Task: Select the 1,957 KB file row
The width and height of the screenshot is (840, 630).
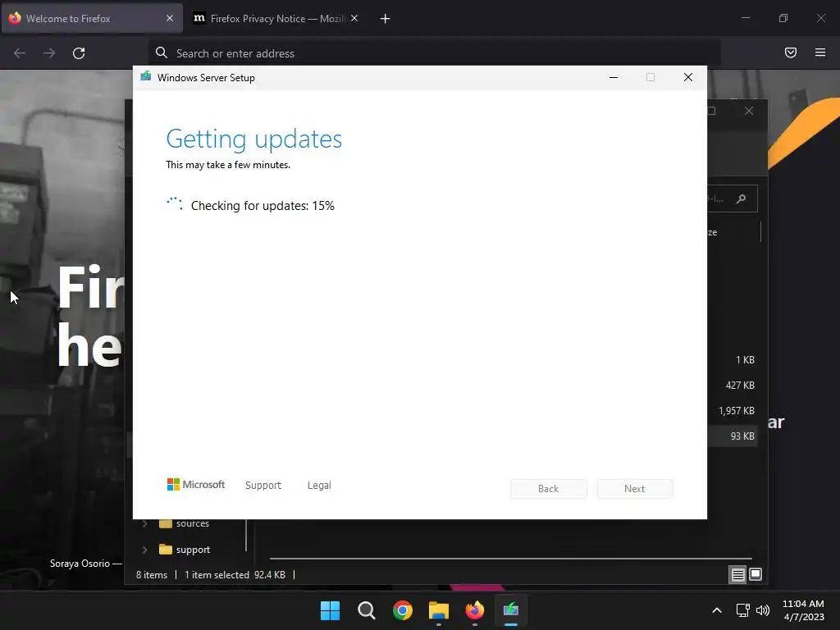Action: 733,411
